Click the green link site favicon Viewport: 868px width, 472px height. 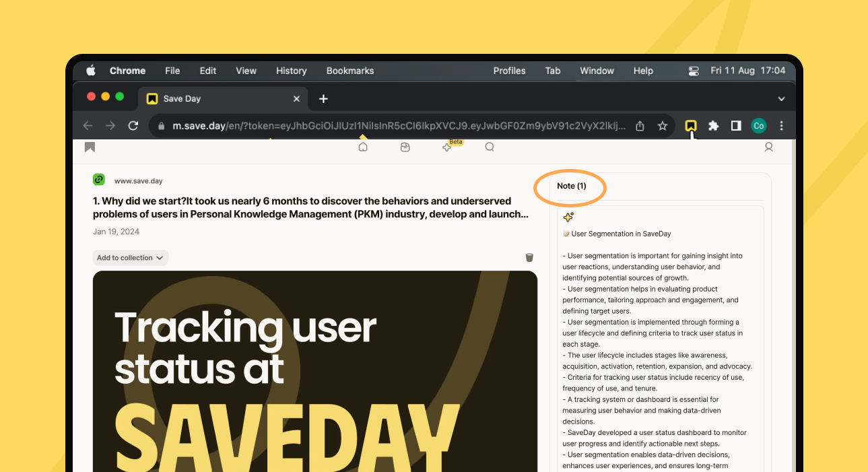[x=99, y=179]
